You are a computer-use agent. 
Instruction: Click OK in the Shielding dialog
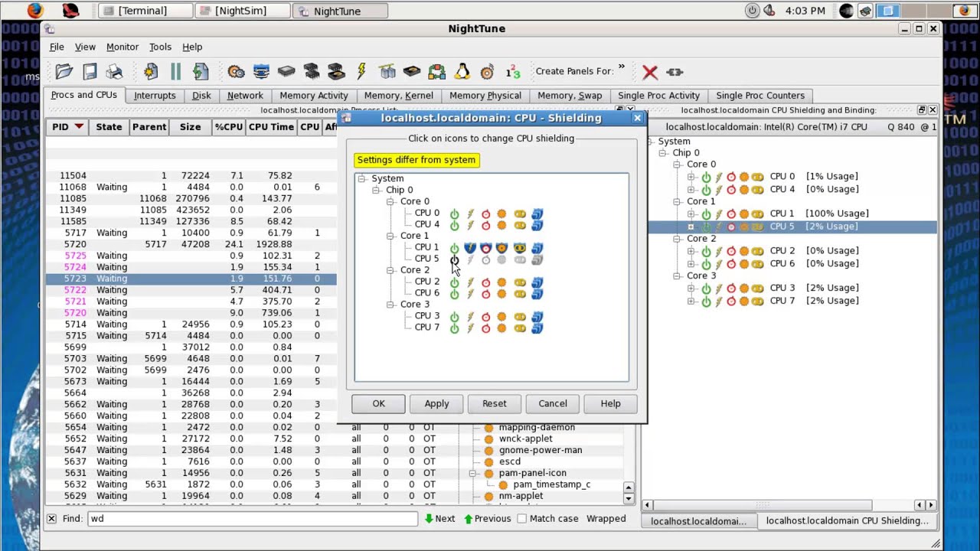pyautogui.click(x=378, y=403)
